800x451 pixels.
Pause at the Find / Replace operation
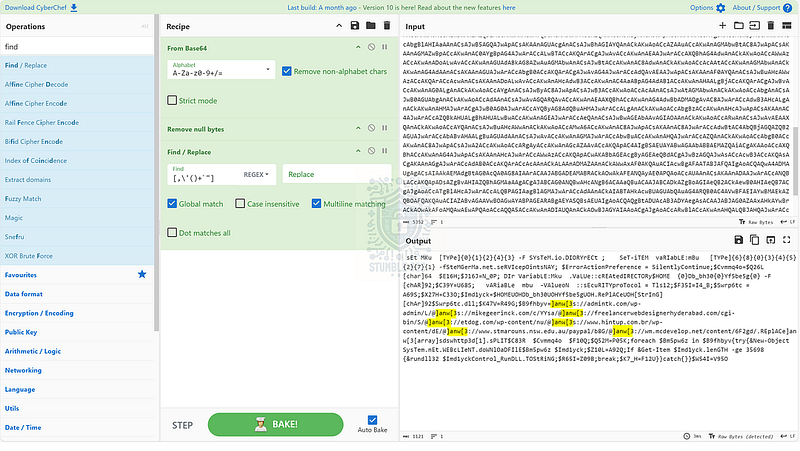pos(385,151)
